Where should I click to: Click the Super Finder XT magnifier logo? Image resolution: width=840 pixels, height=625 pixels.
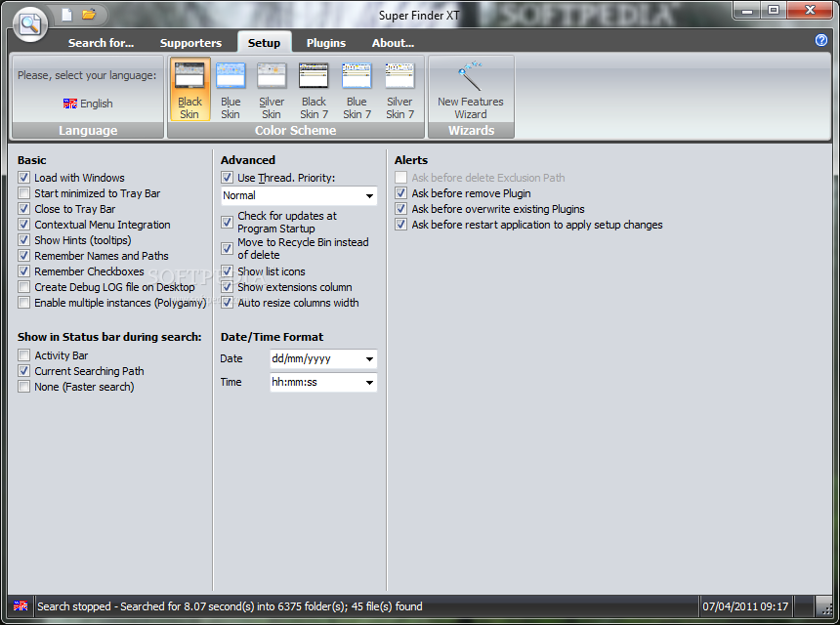coord(30,23)
